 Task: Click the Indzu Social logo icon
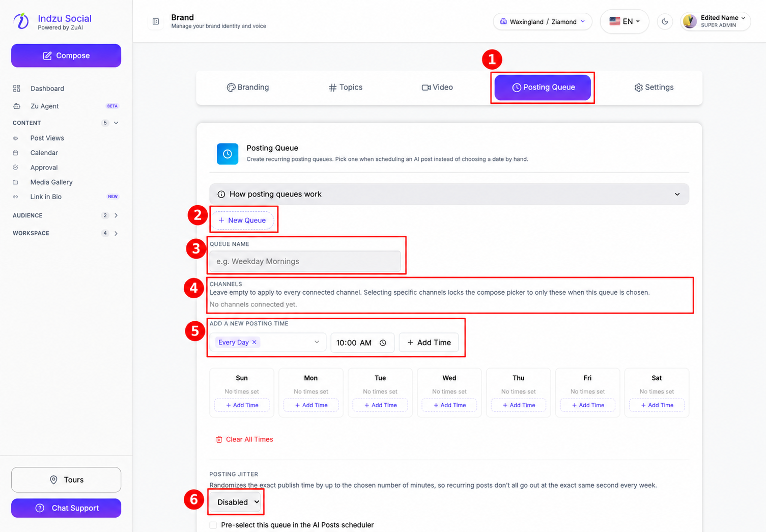click(21, 21)
